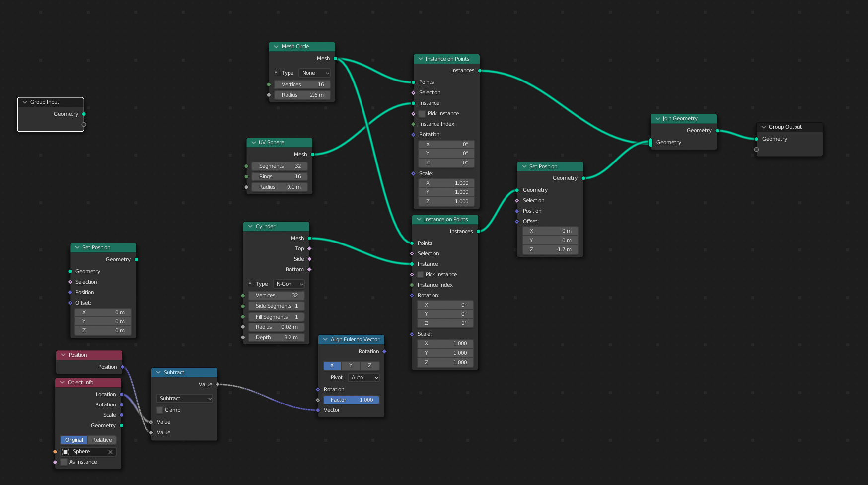
Task: Toggle Pick Instance in upper Instance on Points
Action: tap(422, 114)
